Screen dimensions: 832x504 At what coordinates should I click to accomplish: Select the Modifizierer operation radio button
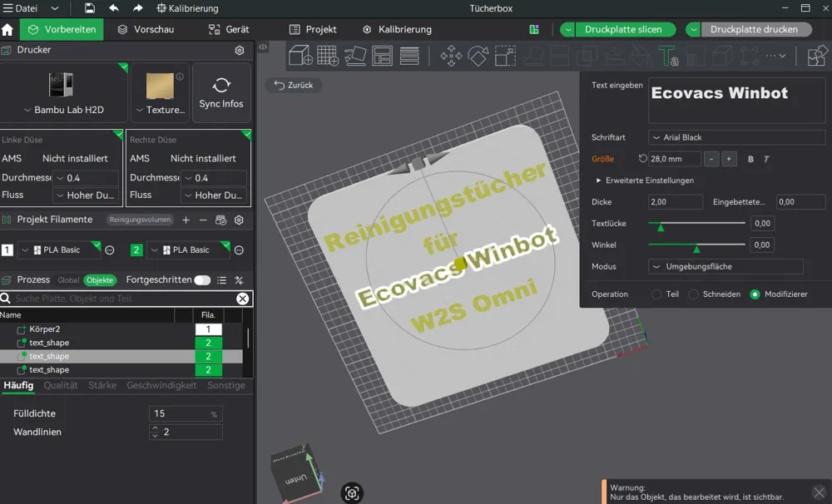coord(755,294)
